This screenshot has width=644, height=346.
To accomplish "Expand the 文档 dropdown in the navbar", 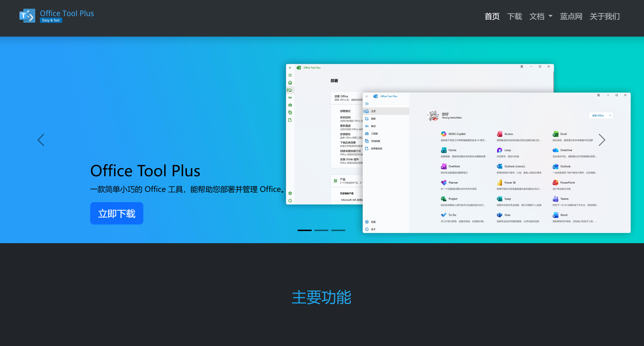I will pos(541,17).
